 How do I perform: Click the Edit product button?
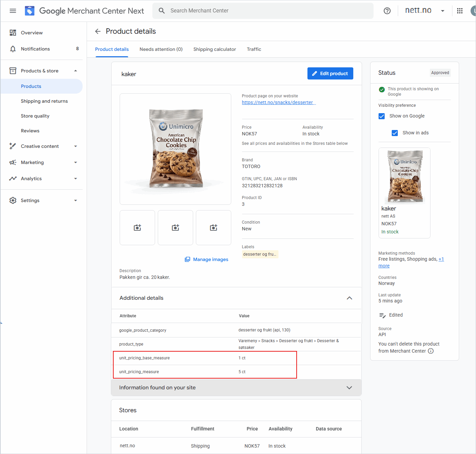point(330,73)
